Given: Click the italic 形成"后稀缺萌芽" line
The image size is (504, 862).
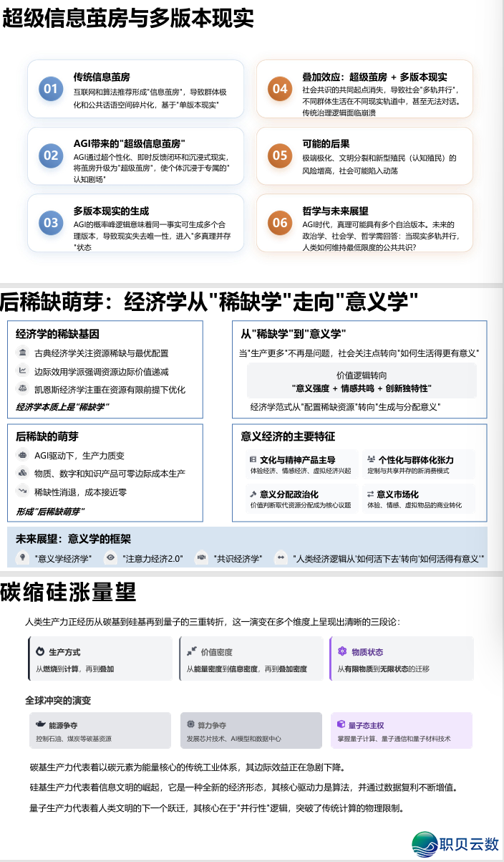Looking at the screenshot, I should click(49, 511).
